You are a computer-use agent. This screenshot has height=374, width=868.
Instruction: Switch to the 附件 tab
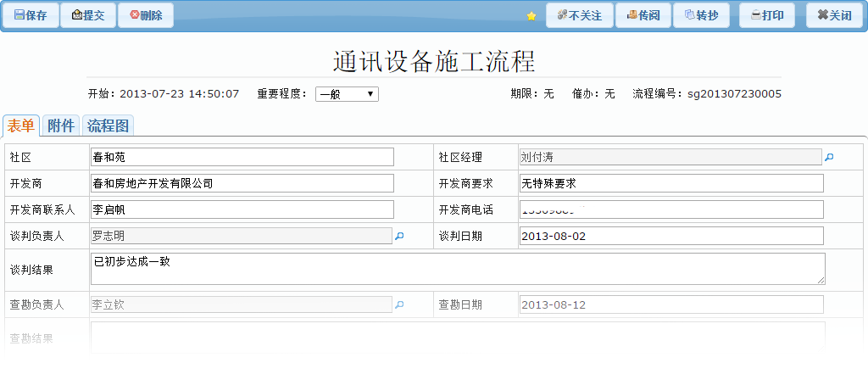(61, 126)
